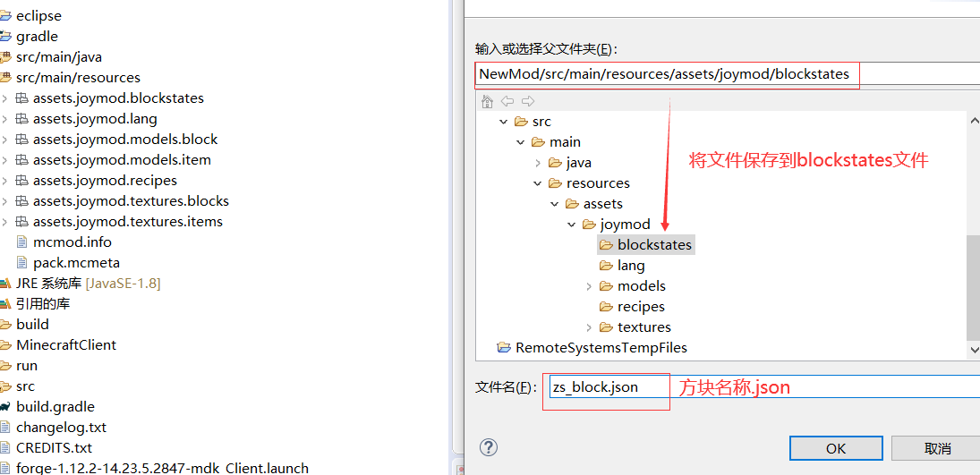Image resolution: width=980 pixels, height=475 pixels.
Task: Click the folder icon beside java in dialog
Action: click(554, 163)
